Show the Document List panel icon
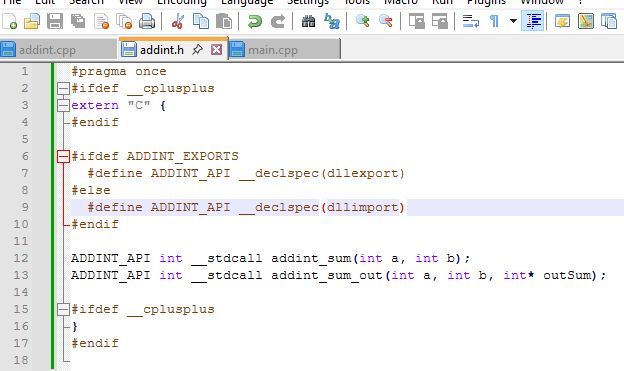Screen dimensions: 624x371 pos(608,21)
